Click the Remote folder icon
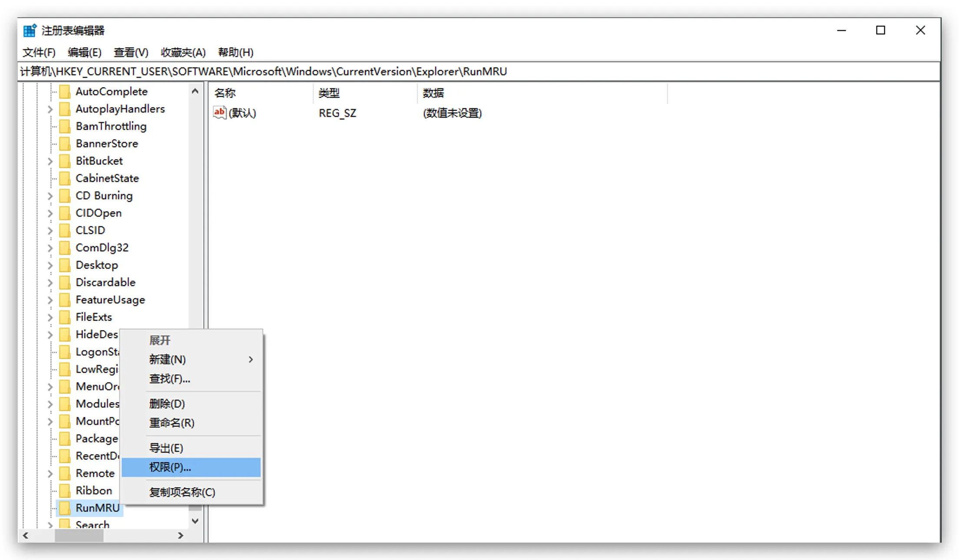959x560 pixels. click(x=65, y=473)
